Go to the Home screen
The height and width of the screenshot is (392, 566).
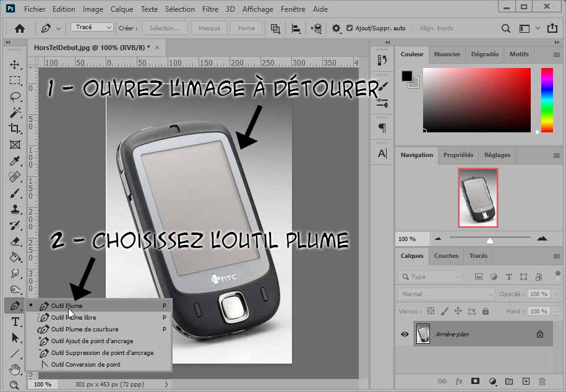click(x=20, y=28)
